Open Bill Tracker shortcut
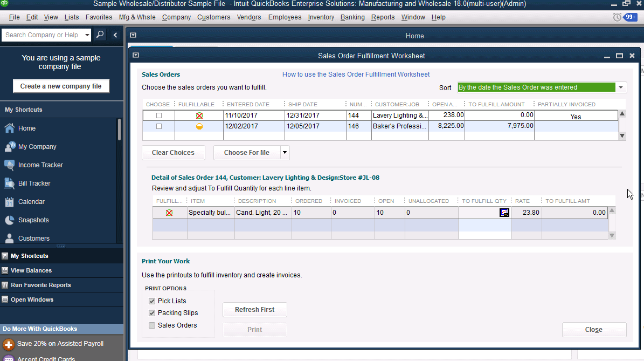The image size is (644, 361). pyautogui.click(x=34, y=183)
